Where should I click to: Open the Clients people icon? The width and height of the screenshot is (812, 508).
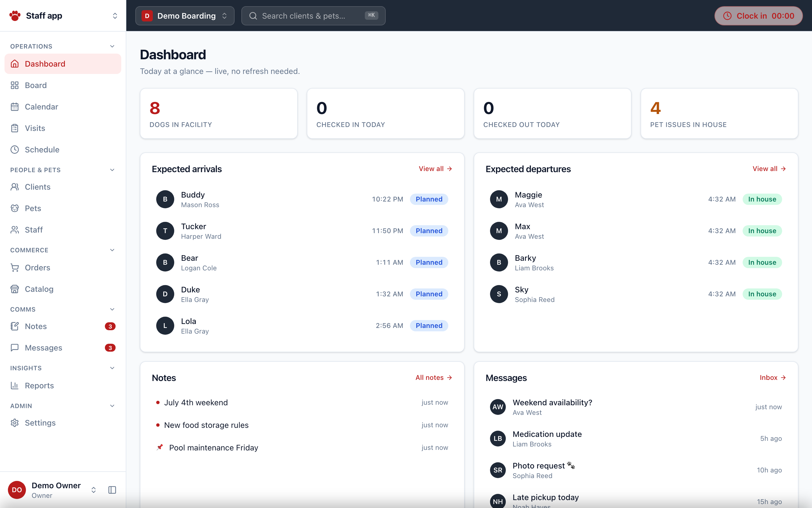coord(15,187)
